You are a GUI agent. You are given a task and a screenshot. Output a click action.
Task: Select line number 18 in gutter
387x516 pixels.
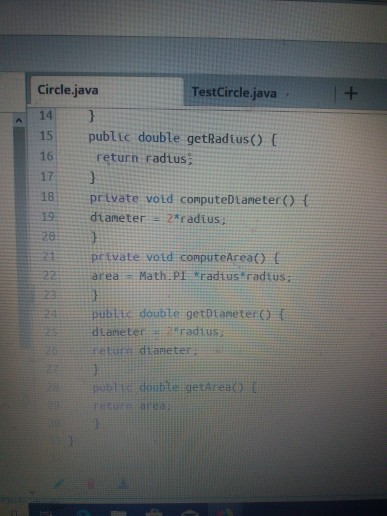tap(47, 197)
